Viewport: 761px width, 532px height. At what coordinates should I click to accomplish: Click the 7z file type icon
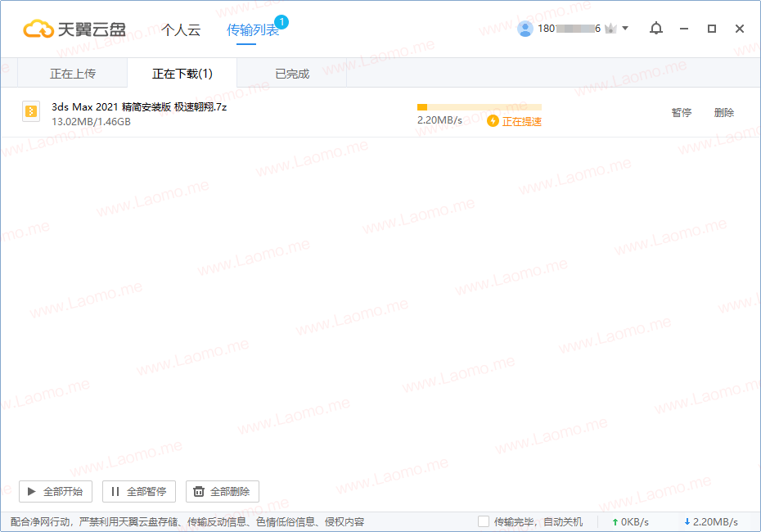click(x=31, y=111)
